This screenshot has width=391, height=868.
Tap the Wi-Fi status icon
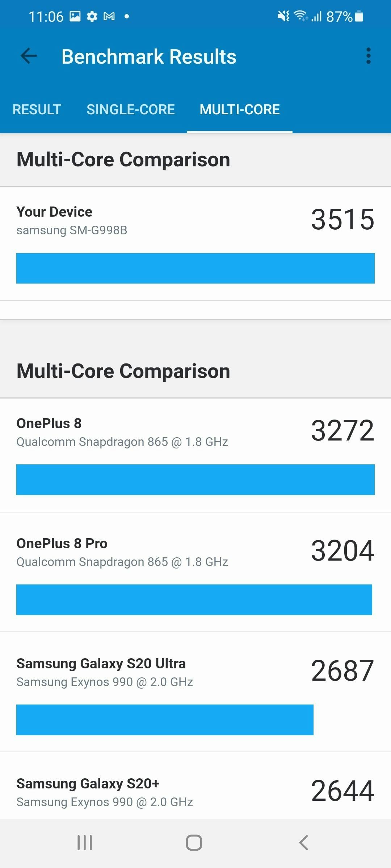coord(300,16)
